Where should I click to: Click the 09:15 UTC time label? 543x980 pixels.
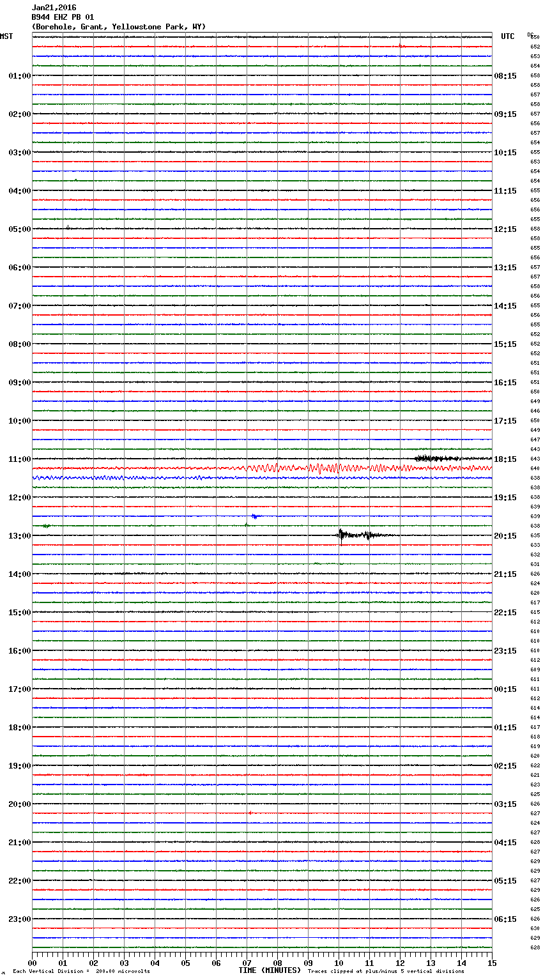[x=505, y=114]
